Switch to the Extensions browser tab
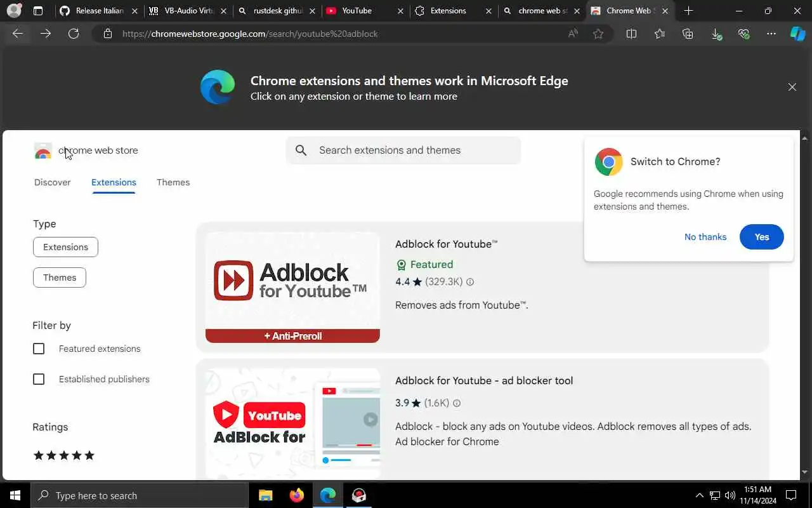This screenshot has width=812, height=508. point(452,11)
